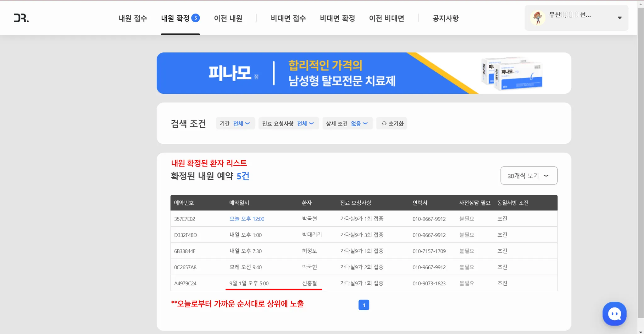Click the 예약번호 column header
The width and height of the screenshot is (644, 334).
point(184,203)
